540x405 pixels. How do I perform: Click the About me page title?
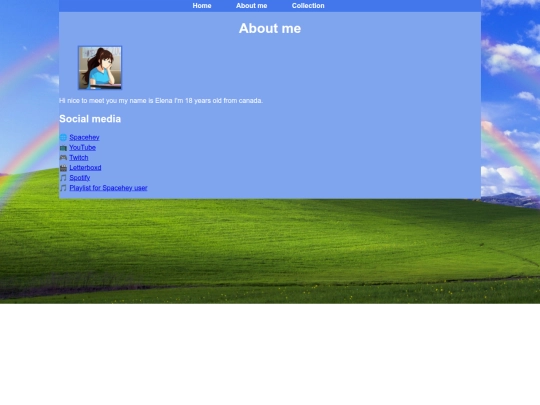[270, 28]
